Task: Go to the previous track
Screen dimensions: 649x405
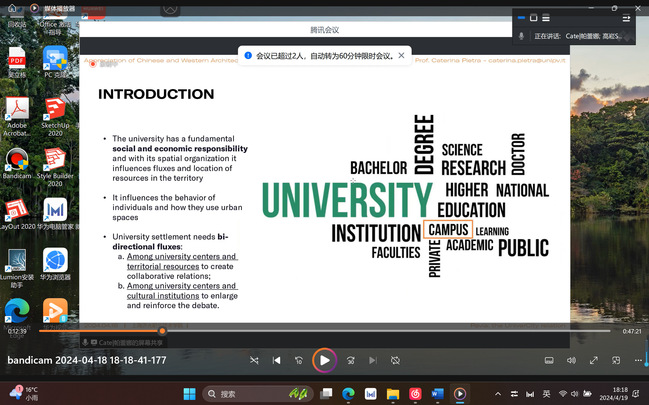Action: point(277,360)
